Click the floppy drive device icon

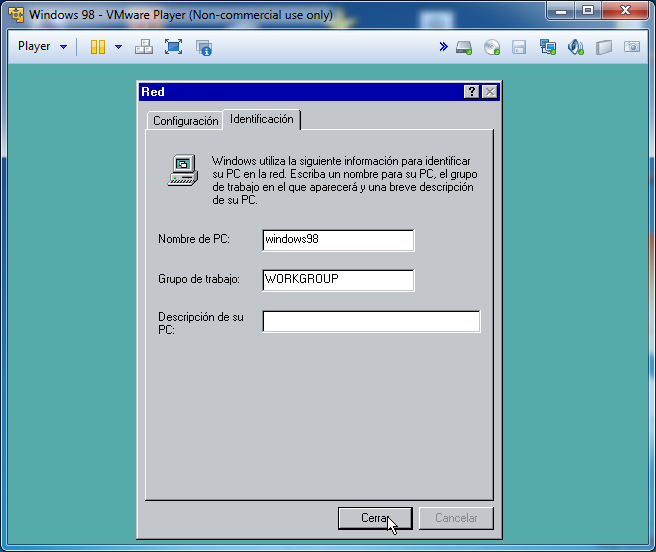[519, 47]
